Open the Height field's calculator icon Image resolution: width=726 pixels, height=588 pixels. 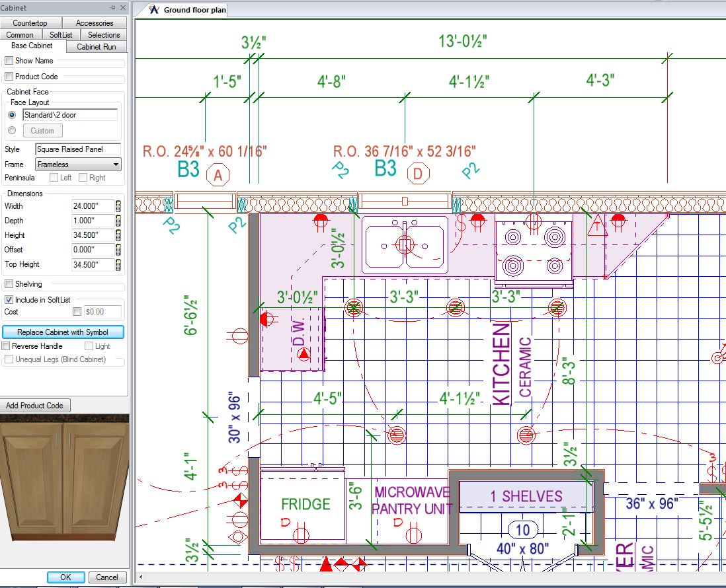click(x=118, y=235)
